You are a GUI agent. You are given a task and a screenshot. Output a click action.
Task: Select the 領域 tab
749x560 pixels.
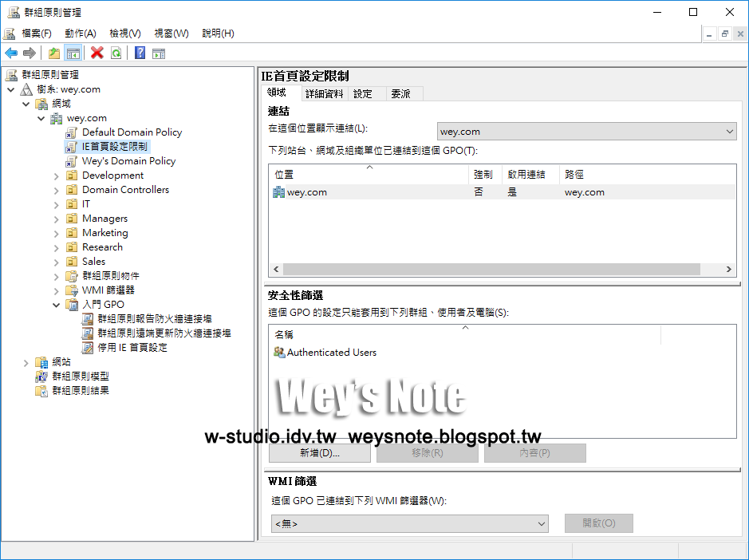(x=281, y=93)
